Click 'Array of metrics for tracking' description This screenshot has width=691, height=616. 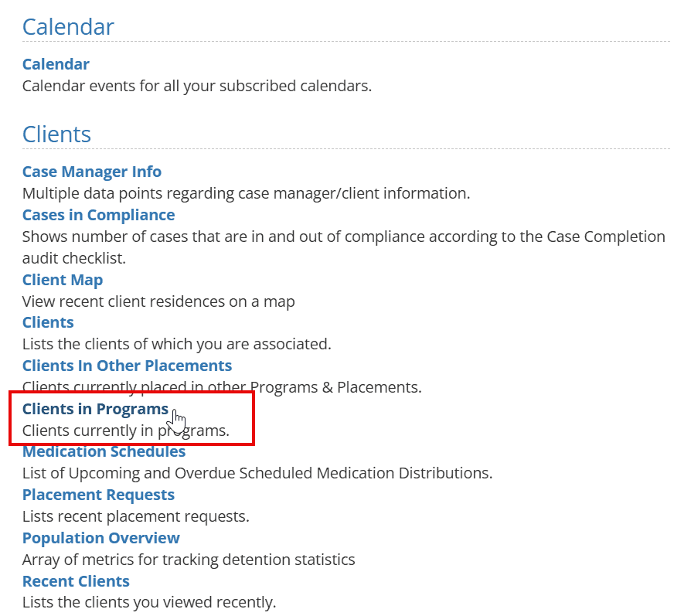coord(189,560)
